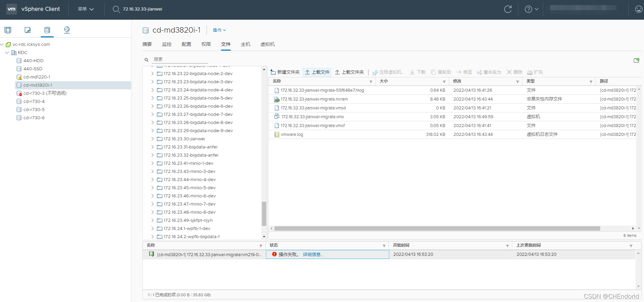The width and height of the screenshot is (644, 302).
Task: Click the folder tree scroll-down arrow
Action: tap(264, 237)
